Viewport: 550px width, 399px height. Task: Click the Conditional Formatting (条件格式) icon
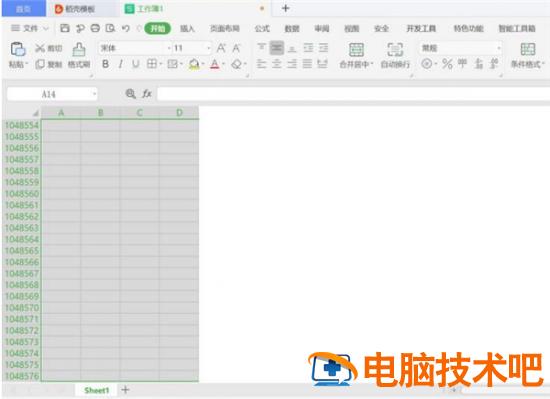point(528,49)
